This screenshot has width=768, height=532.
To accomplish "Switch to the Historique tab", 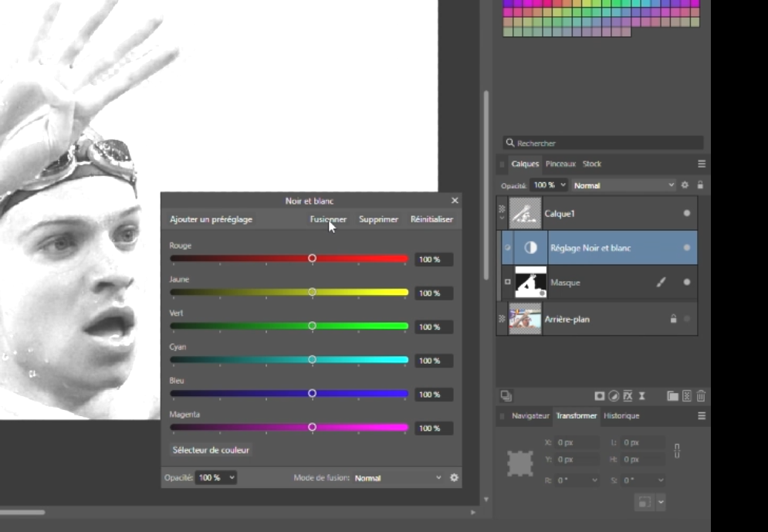I will 621,415.
